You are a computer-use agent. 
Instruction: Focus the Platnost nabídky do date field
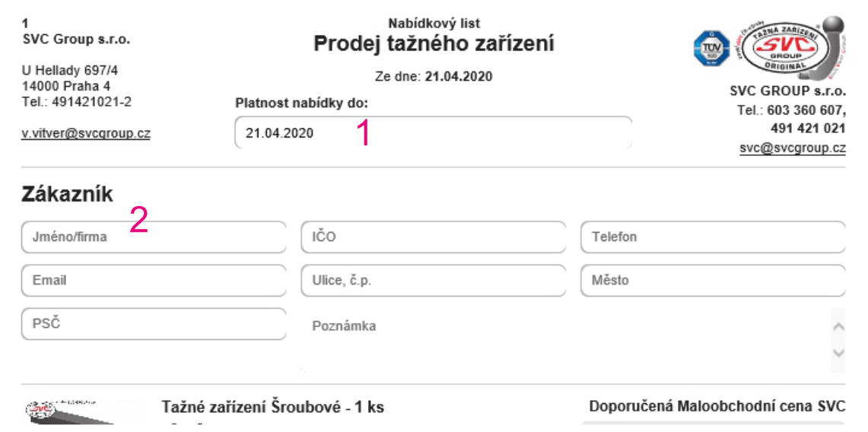coord(433,133)
